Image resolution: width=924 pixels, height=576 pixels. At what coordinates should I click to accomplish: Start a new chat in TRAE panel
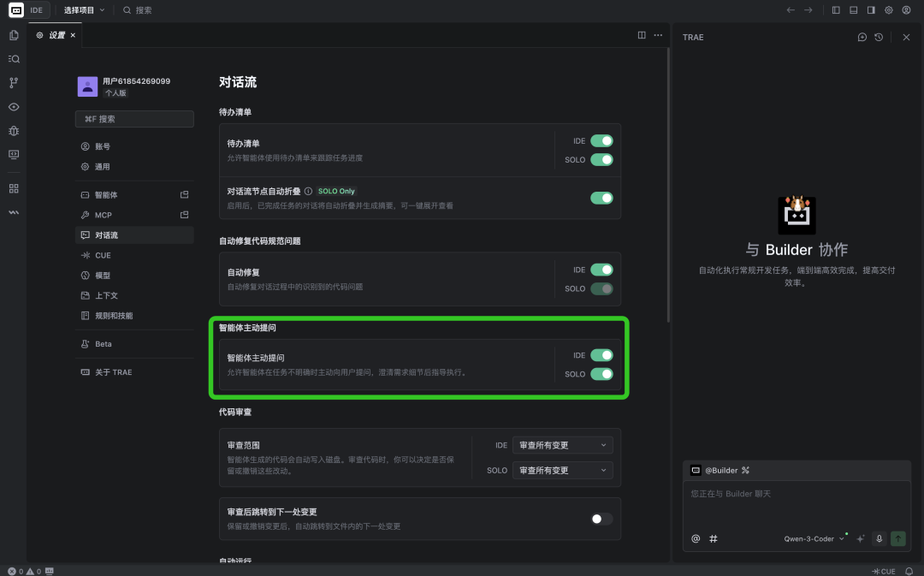[862, 37]
